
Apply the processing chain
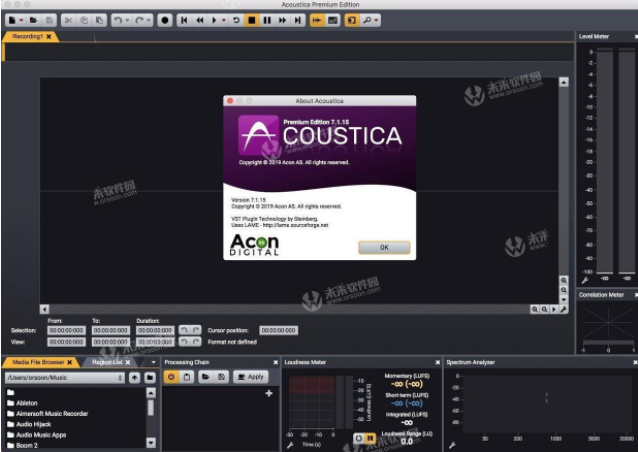coord(251,377)
